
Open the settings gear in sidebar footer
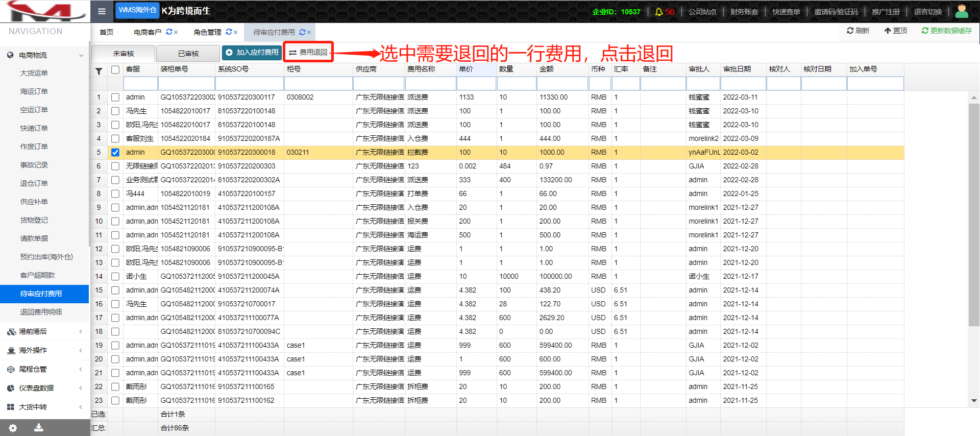coord(13,428)
